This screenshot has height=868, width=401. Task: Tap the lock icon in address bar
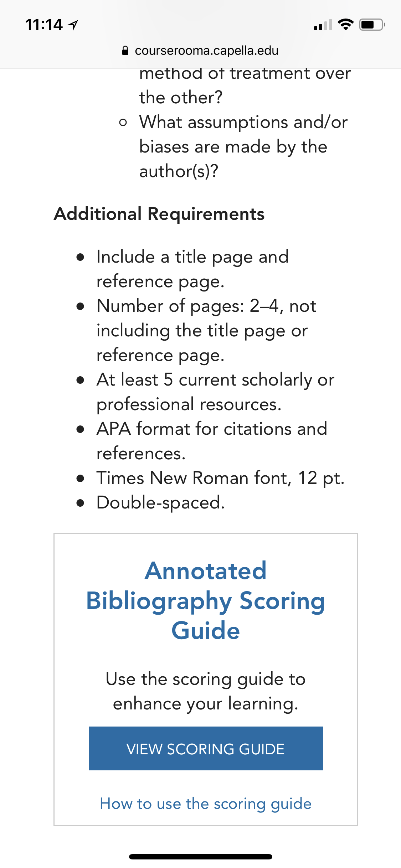pos(125,51)
